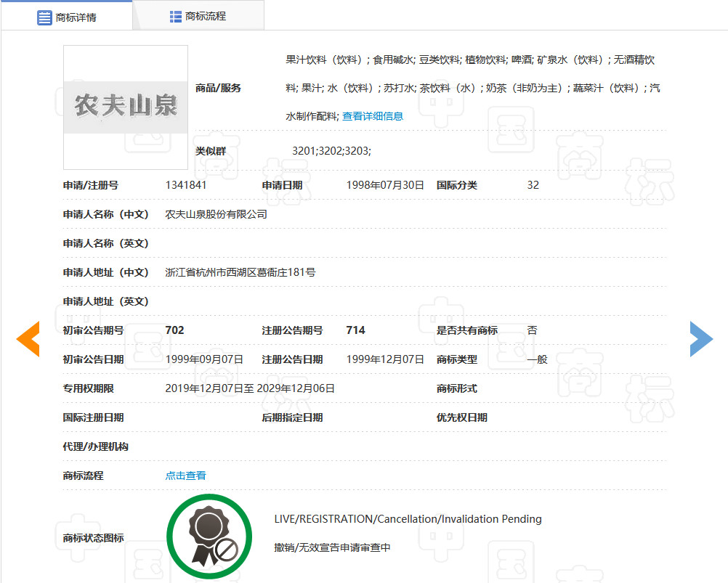The width and height of the screenshot is (728, 583).
Task: Click the 申请人地址（英文） label
Action: point(106,301)
